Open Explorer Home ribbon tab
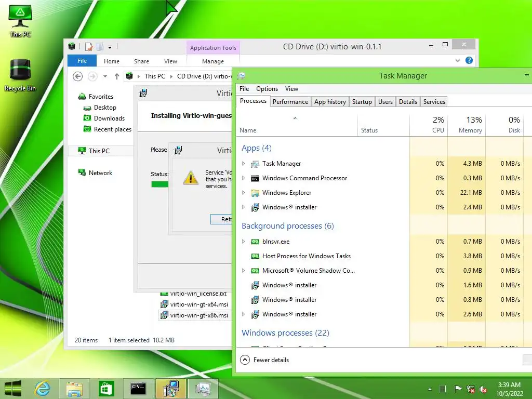Viewport: 532px width, 399px height. tap(112, 61)
